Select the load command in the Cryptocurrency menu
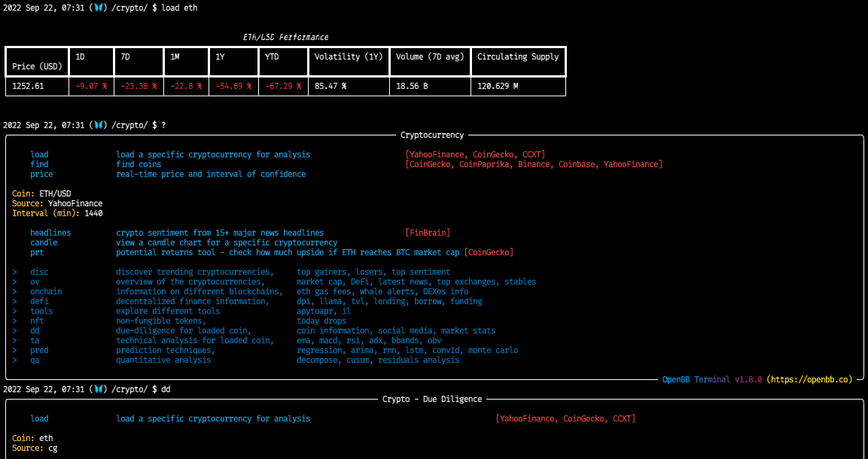This screenshot has width=868, height=459. point(39,154)
